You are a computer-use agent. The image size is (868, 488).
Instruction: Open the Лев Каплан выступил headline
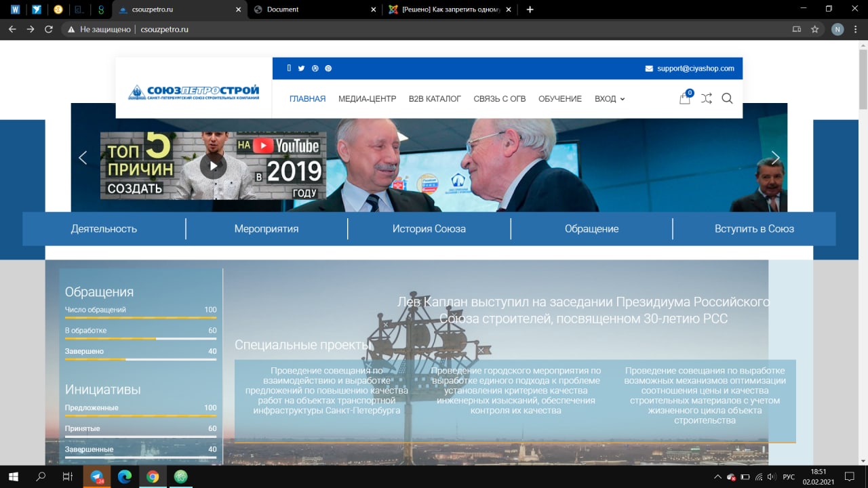[583, 310]
